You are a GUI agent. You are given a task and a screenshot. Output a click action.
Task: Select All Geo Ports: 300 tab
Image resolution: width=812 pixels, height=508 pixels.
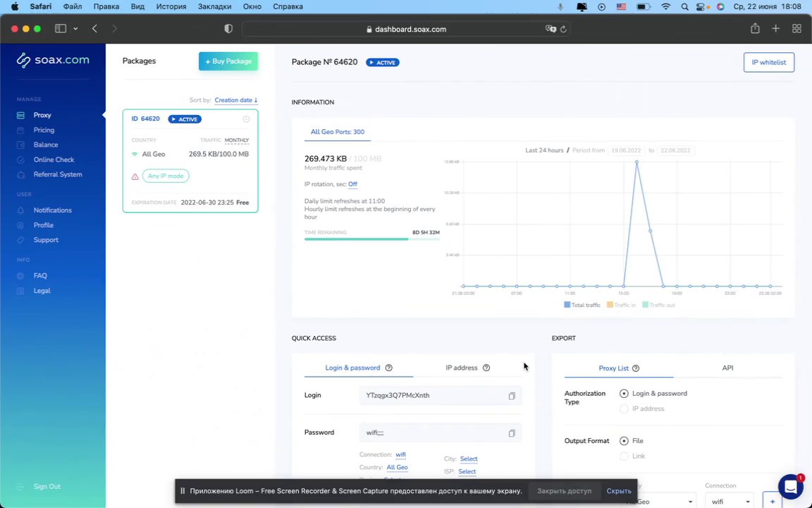coord(338,132)
